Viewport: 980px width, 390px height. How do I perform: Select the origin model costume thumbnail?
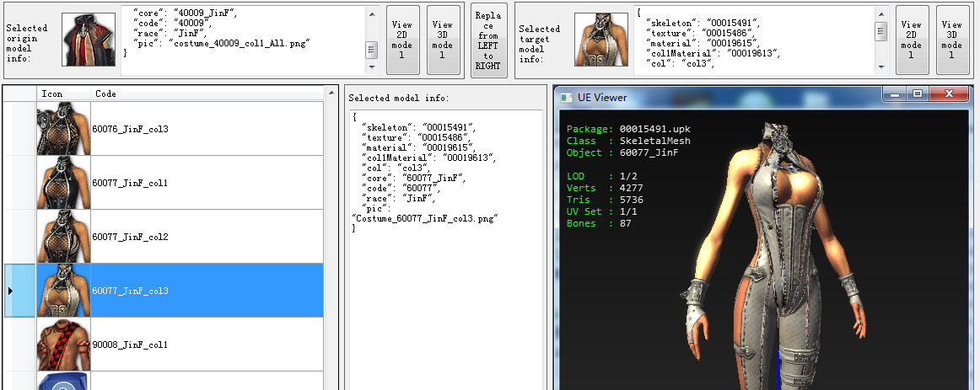(89, 40)
